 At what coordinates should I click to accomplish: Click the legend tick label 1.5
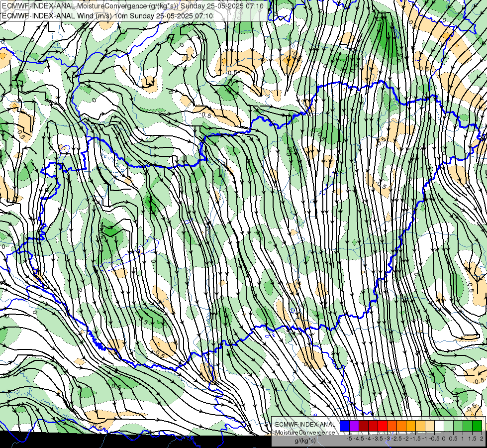pyautogui.click(x=472, y=439)
